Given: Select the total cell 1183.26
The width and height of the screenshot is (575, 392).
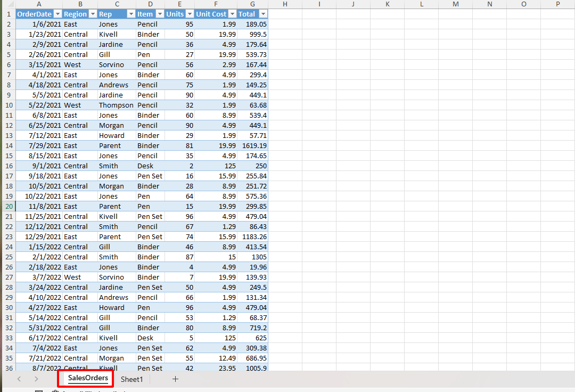Looking at the screenshot, I should click(x=253, y=237).
